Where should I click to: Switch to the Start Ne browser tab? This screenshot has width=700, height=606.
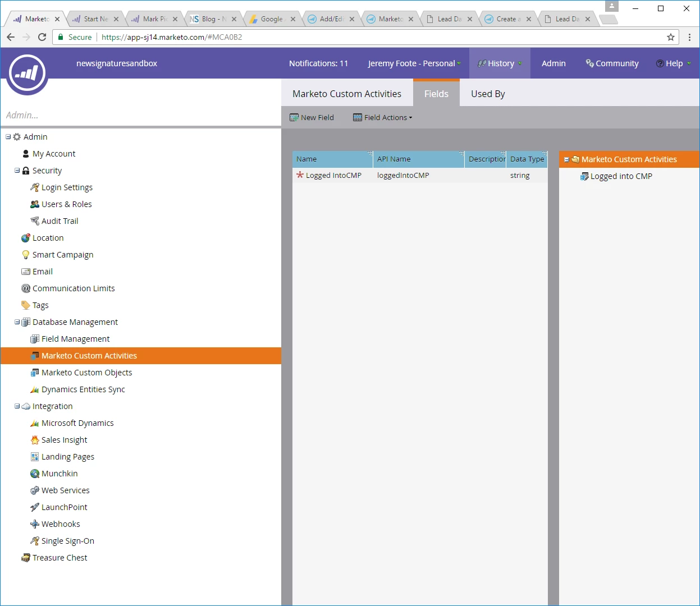click(95, 19)
